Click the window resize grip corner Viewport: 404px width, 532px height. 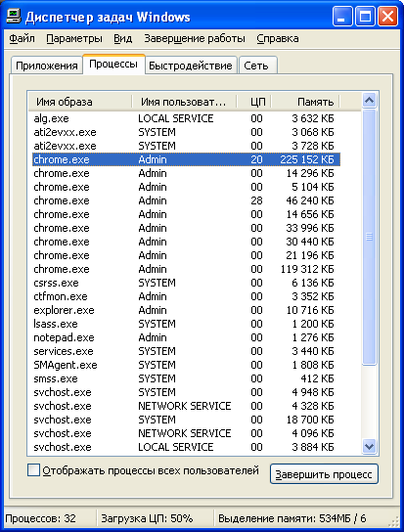pyautogui.click(x=394, y=522)
